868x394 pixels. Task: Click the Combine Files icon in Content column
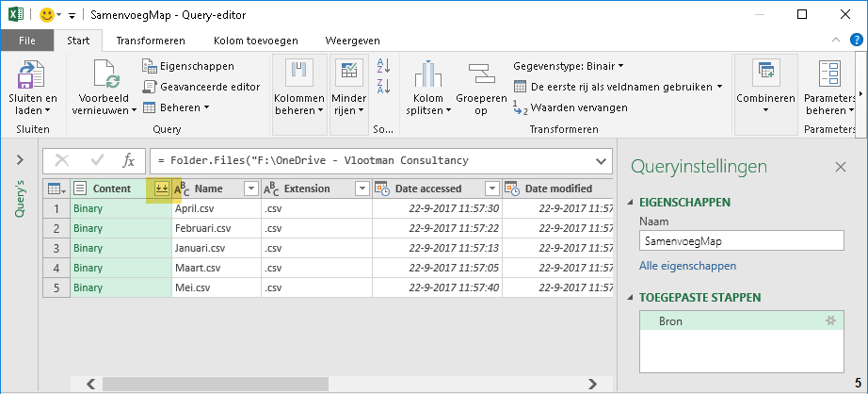click(x=162, y=189)
